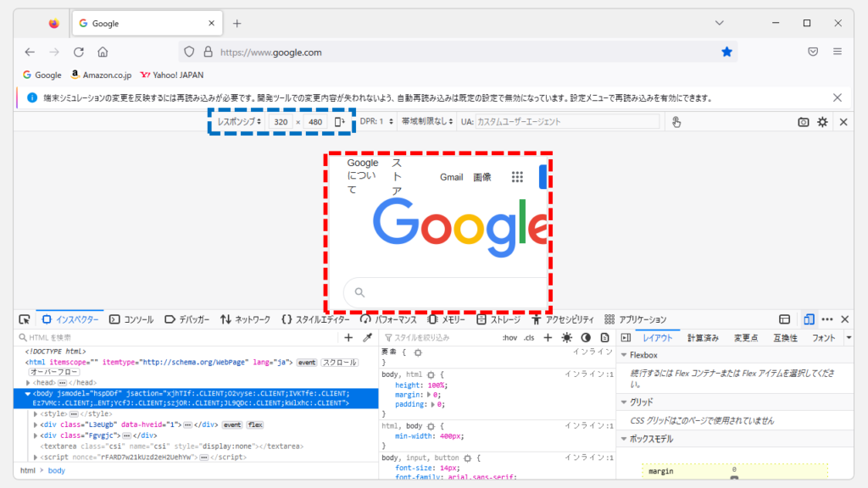Collapse the inspector sidebar pane

coord(626,337)
